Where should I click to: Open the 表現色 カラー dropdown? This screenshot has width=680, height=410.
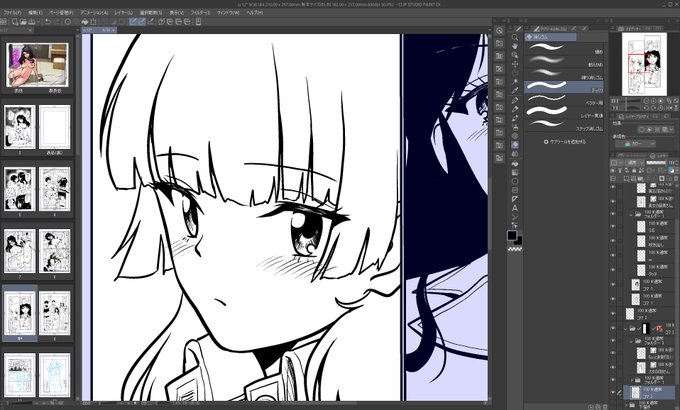click(x=634, y=144)
